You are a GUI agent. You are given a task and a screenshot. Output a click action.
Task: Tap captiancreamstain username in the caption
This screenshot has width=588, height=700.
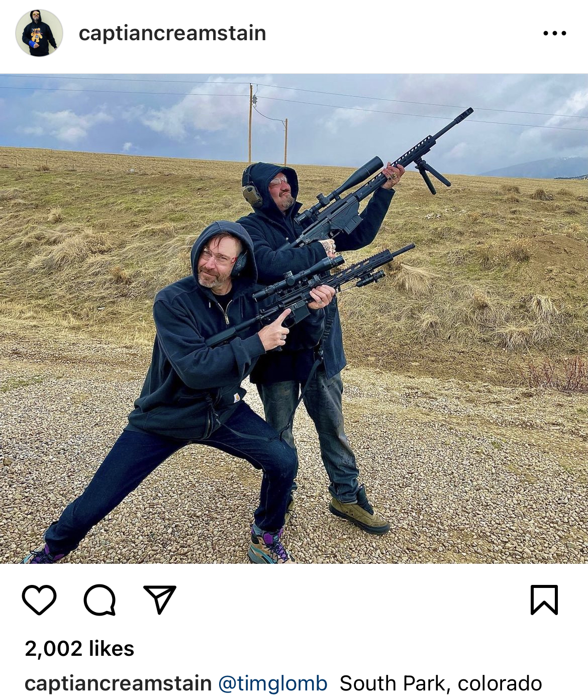click(118, 683)
